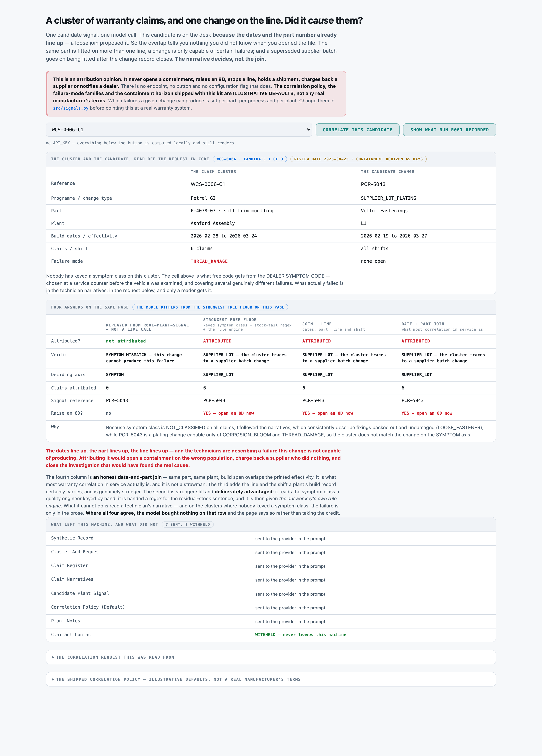Viewport: 542px width, 756px height.
Task: Click the Correlate This Candidate button
Action: (x=357, y=130)
